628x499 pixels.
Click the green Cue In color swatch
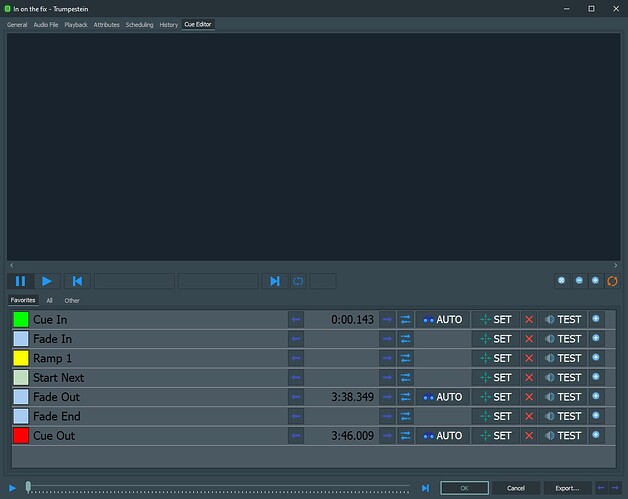point(21,320)
